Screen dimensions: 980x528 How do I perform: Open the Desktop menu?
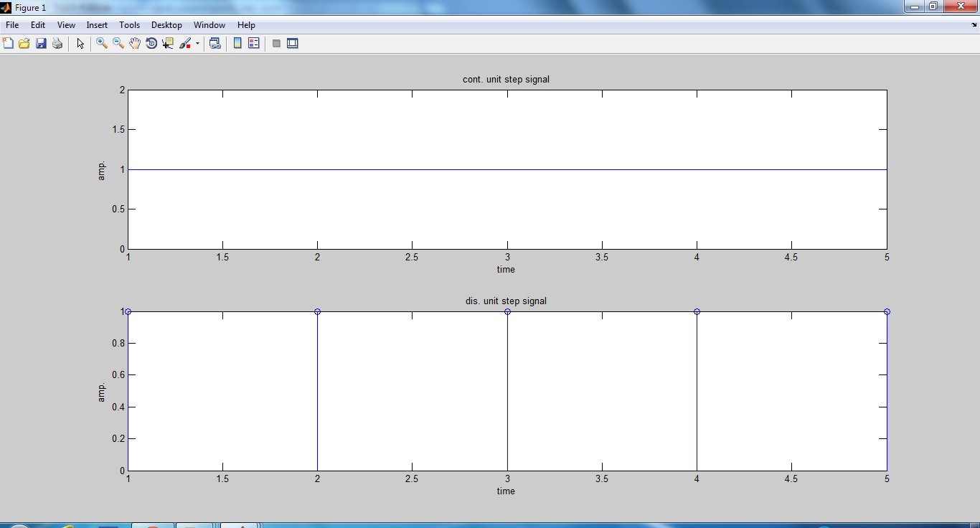click(166, 24)
